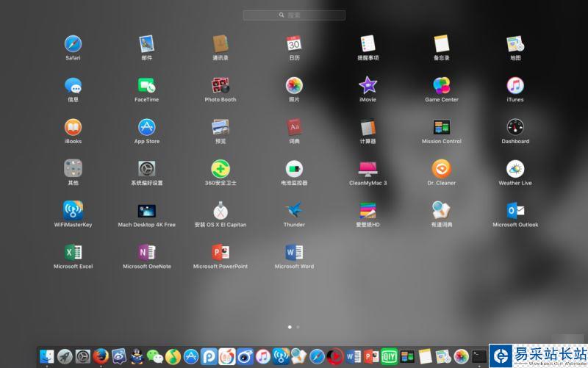The height and width of the screenshot is (368, 588).
Task: Open Terminal from the Dock
Action: click(x=479, y=356)
